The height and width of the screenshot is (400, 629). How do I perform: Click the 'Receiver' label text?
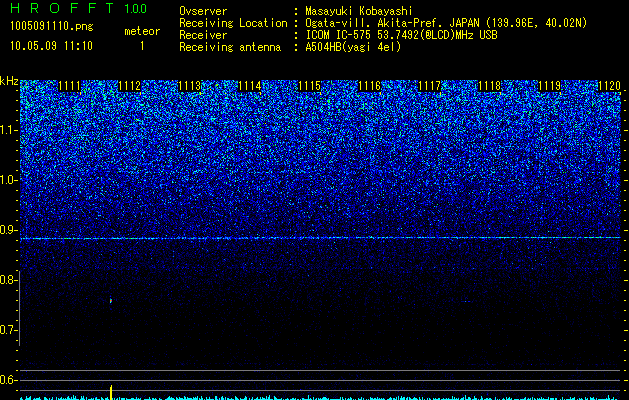[203, 35]
